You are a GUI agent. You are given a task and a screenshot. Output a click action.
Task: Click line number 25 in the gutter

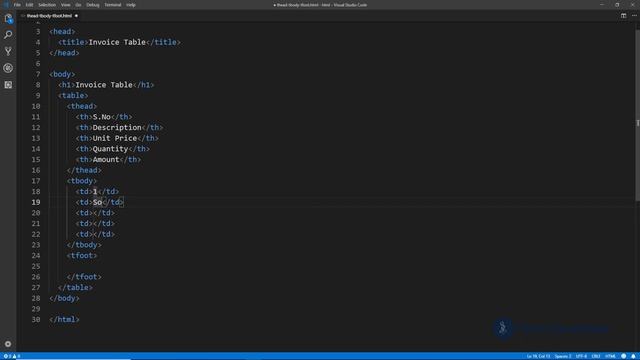coord(36,267)
